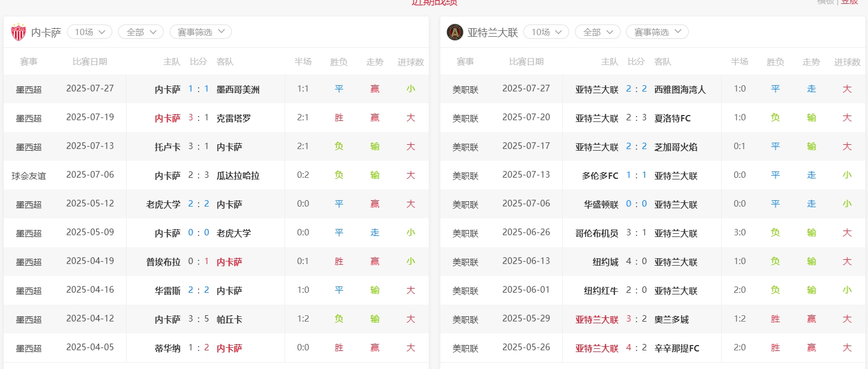Screen dimensions: 868x369
Task: Click the 4:0 score in 纽约城 match
Action: coord(636,261)
